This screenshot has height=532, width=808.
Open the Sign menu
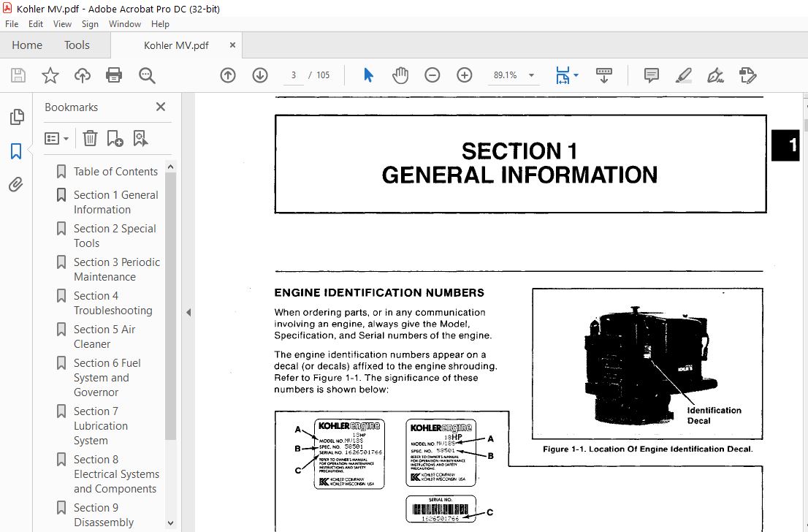90,23
